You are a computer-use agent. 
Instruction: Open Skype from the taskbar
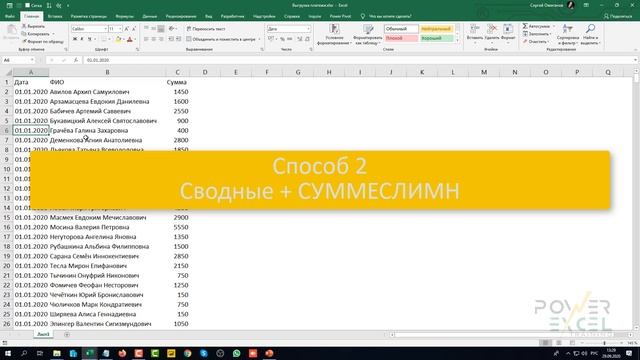(x=204, y=353)
